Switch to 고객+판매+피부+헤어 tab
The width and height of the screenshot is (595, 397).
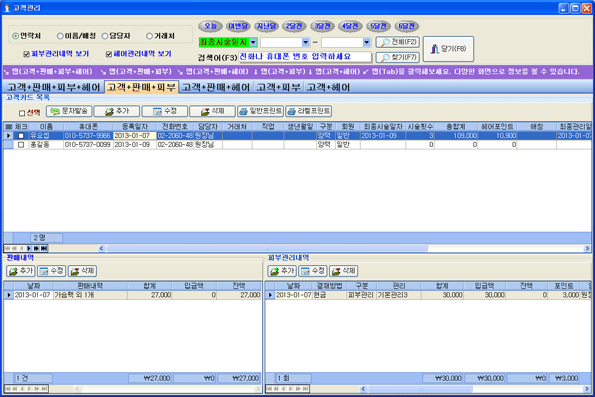(54, 87)
